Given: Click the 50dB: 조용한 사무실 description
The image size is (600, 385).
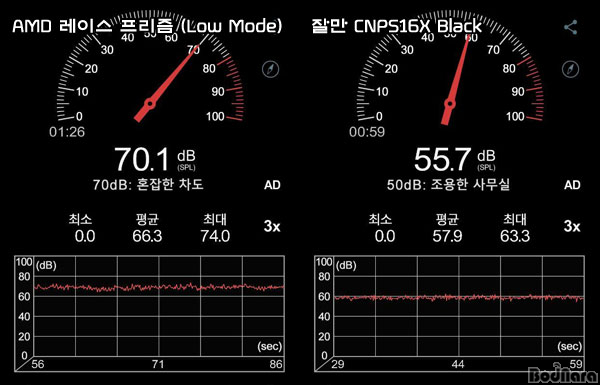Looking at the screenshot, I should tap(448, 185).
